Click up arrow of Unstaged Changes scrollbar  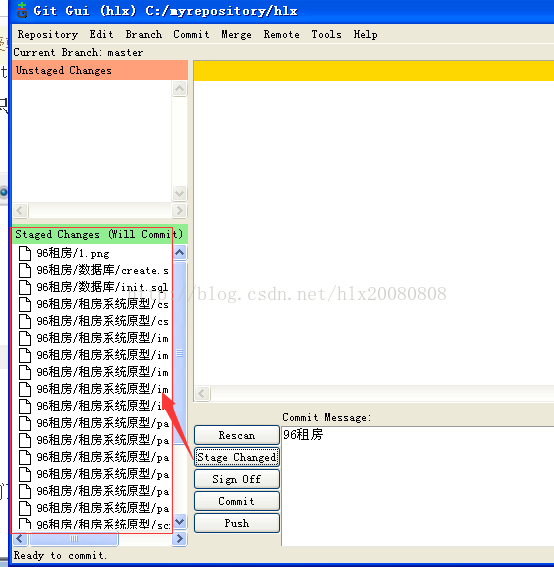180,89
